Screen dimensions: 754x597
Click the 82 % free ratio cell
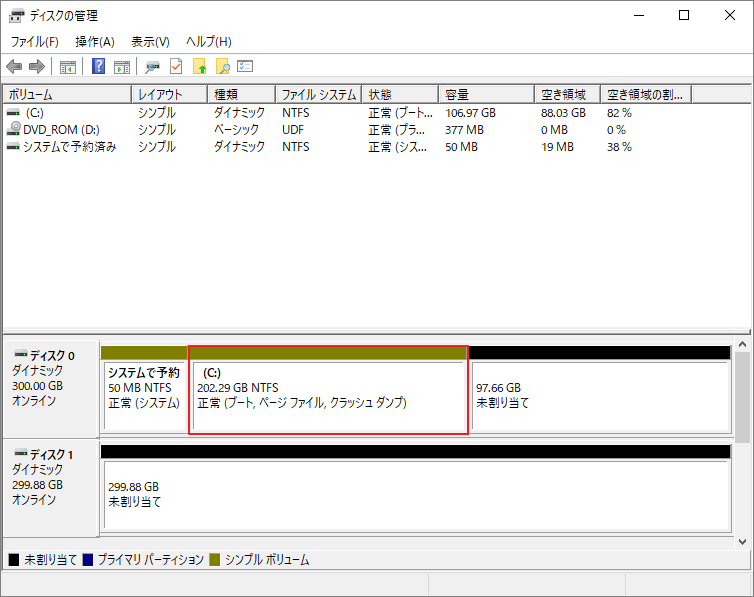[x=619, y=113]
